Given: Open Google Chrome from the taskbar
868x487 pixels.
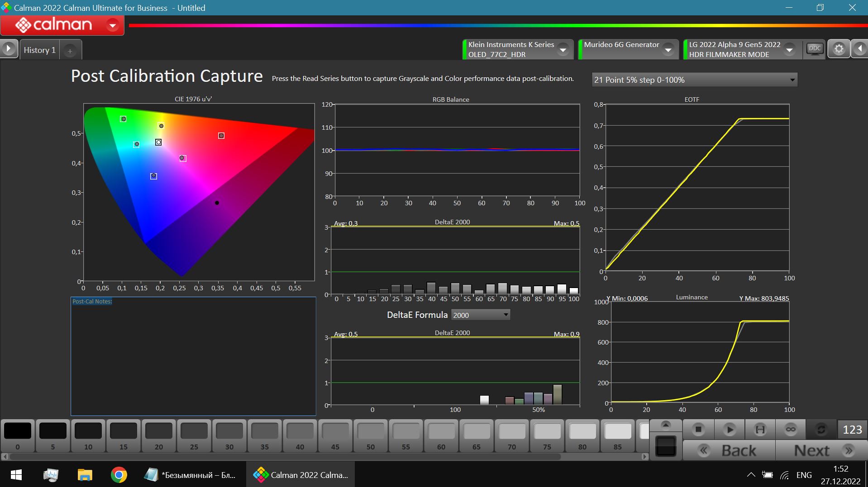Looking at the screenshot, I should point(119,475).
